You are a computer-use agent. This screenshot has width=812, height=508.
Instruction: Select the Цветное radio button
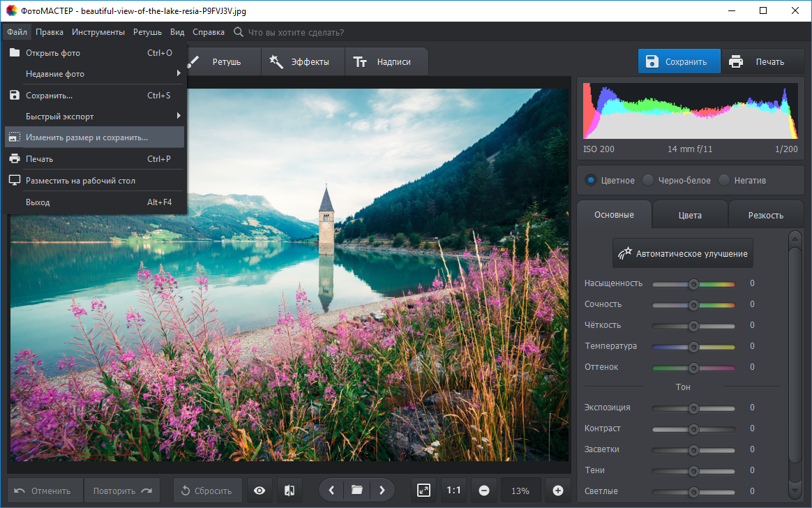pyautogui.click(x=592, y=180)
